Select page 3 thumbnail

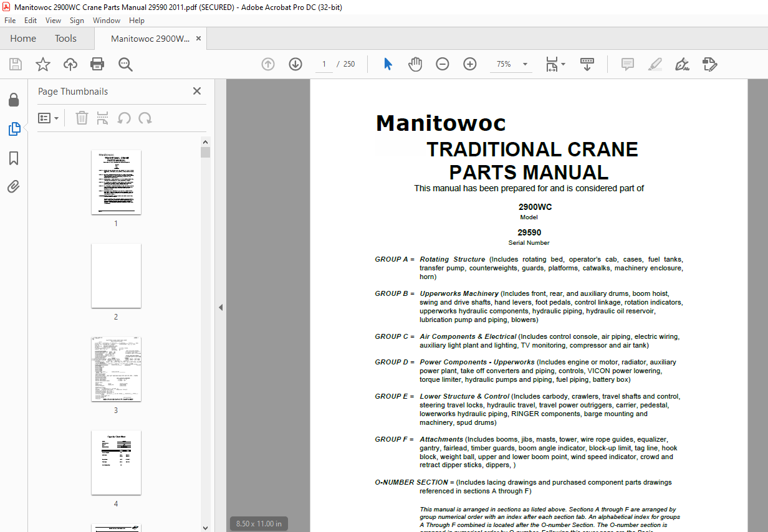(x=116, y=369)
